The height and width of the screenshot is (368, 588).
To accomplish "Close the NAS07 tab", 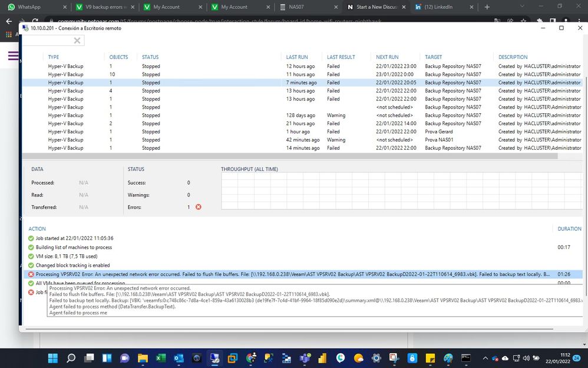I will [x=336, y=7].
